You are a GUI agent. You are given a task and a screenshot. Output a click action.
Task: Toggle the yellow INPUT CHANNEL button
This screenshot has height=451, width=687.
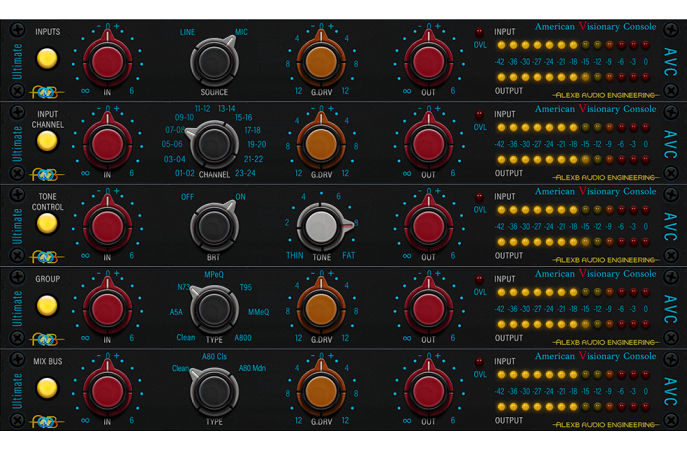click(x=47, y=141)
